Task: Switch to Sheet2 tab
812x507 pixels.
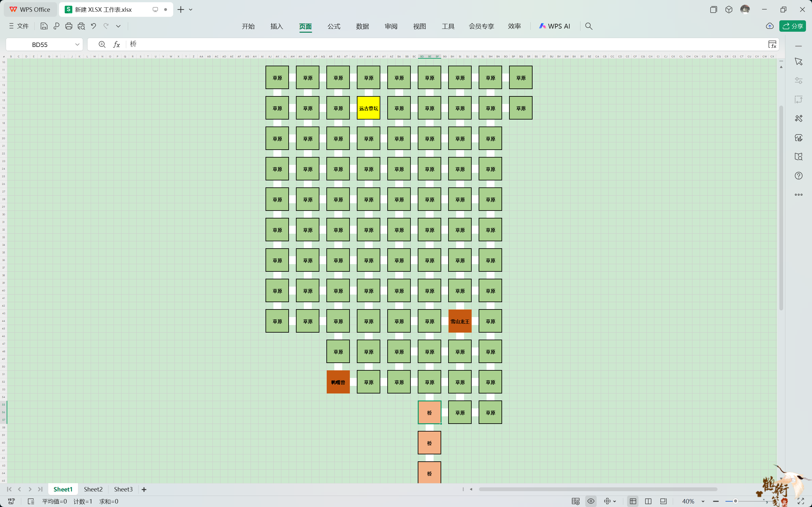Action: tap(93, 489)
